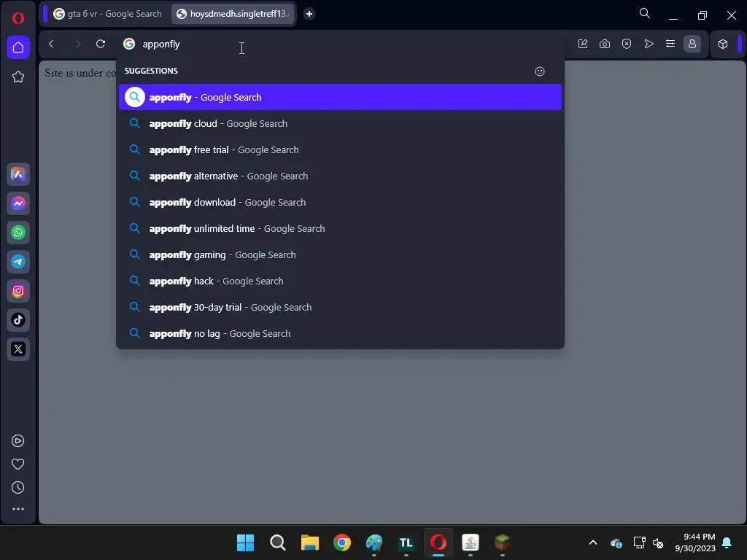The height and width of the screenshot is (560, 747).
Task: Select suggestion apponfly cloud
Action: pos(340,123)
